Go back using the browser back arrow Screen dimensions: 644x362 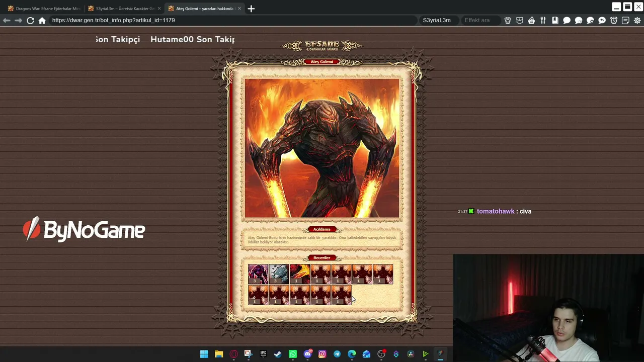coord(7,20)
